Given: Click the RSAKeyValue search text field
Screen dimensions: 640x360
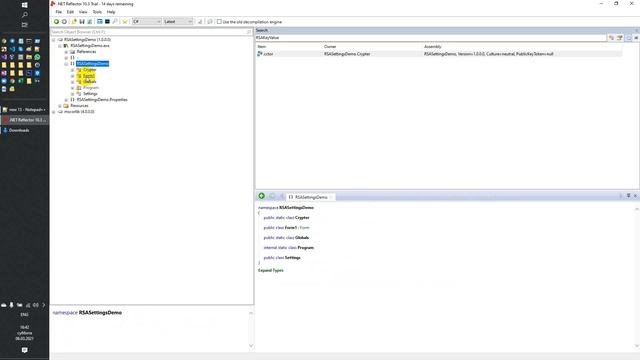Looking at the screenshot, I should coord(431,38).
